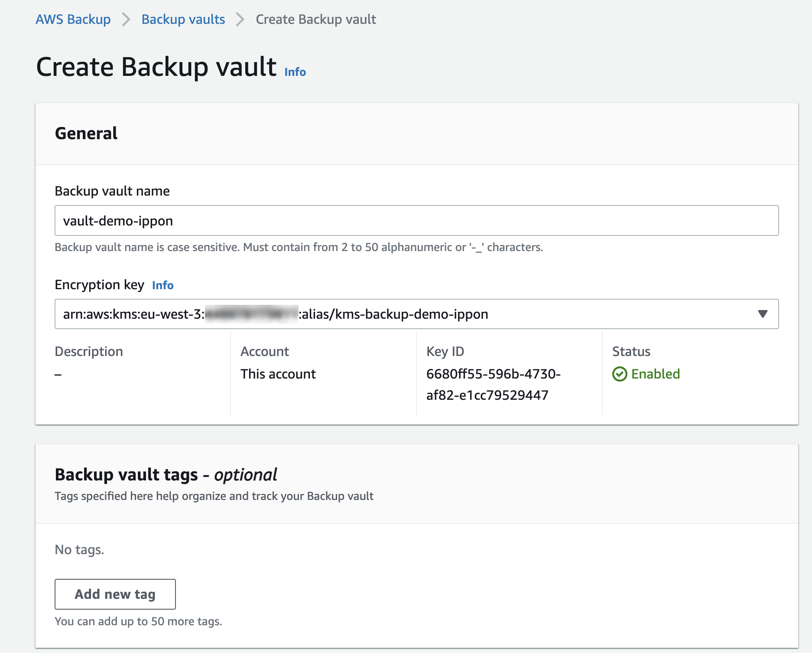
Task: Focus the Backup vault name input field
Action: [x=416, y=221]
